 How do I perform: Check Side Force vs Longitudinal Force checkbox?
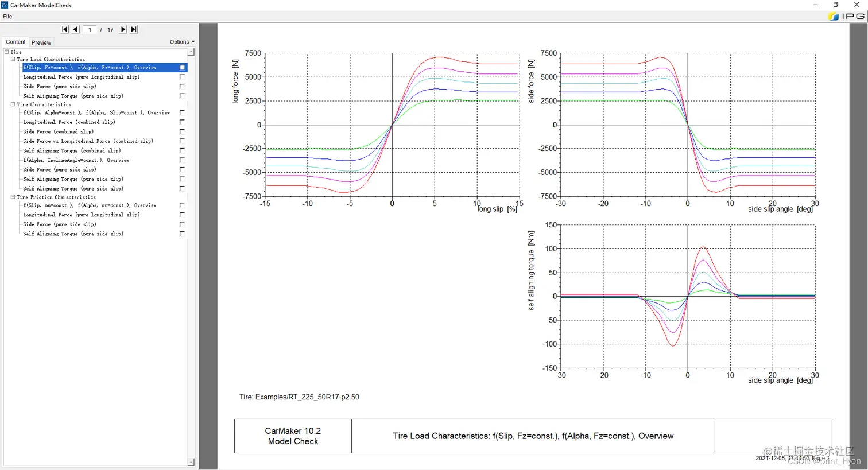[x=183, y=141]
